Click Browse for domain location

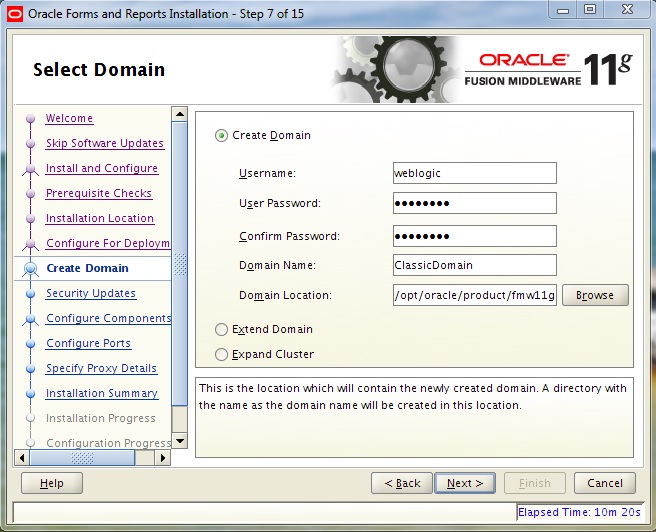[595, 295]
